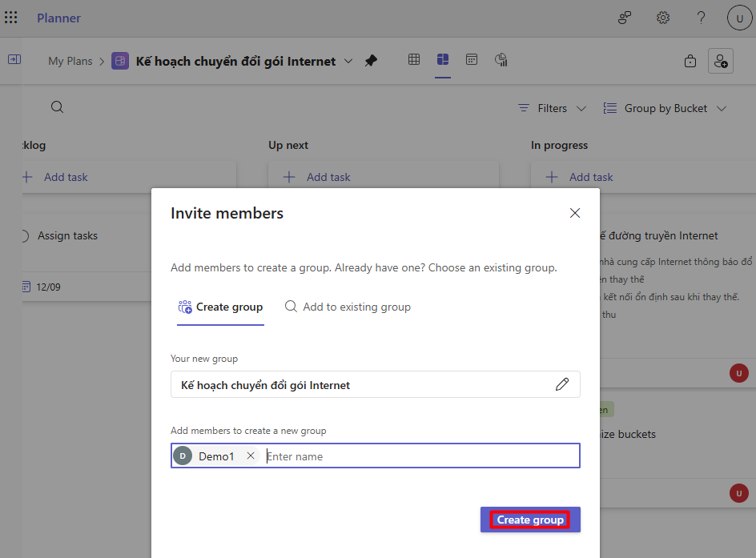Image resolution: width=756 pixels, height=558 pixels.
Task: Expand the plan name dropdown chevron
Action: tap(348, 61)
